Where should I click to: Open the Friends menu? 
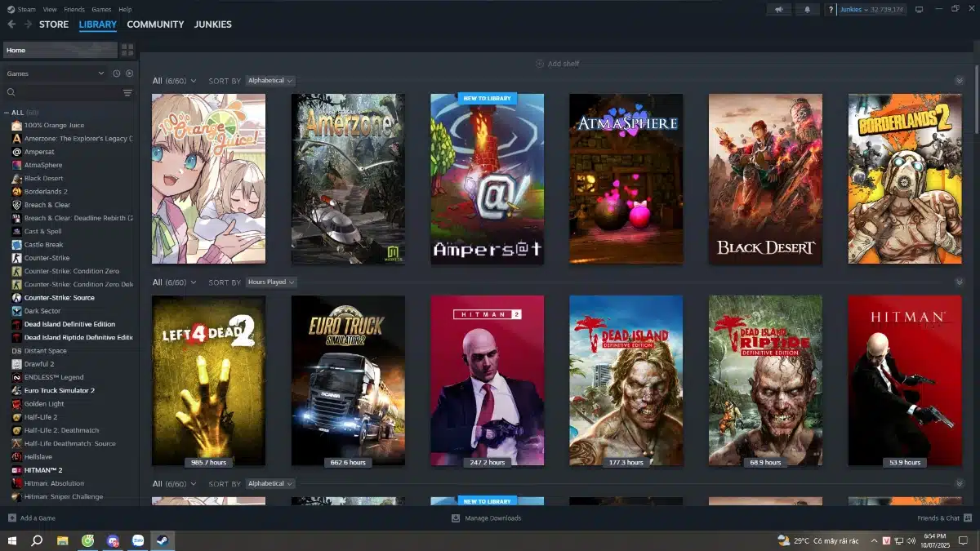click(74, 10)
